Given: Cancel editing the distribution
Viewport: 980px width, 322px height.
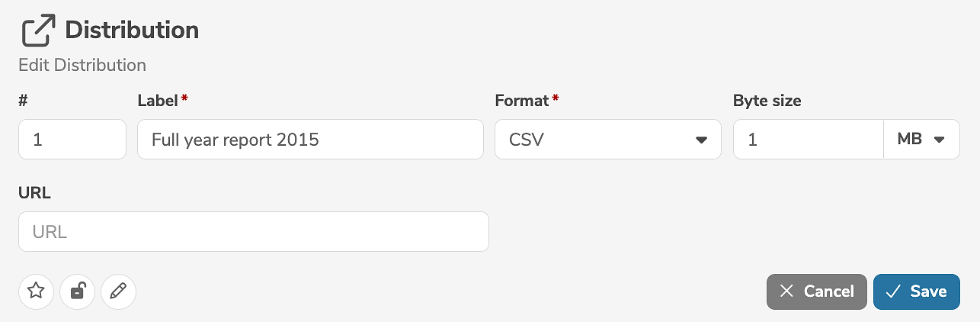Looking at the screenshot, I should pos(816,291).
